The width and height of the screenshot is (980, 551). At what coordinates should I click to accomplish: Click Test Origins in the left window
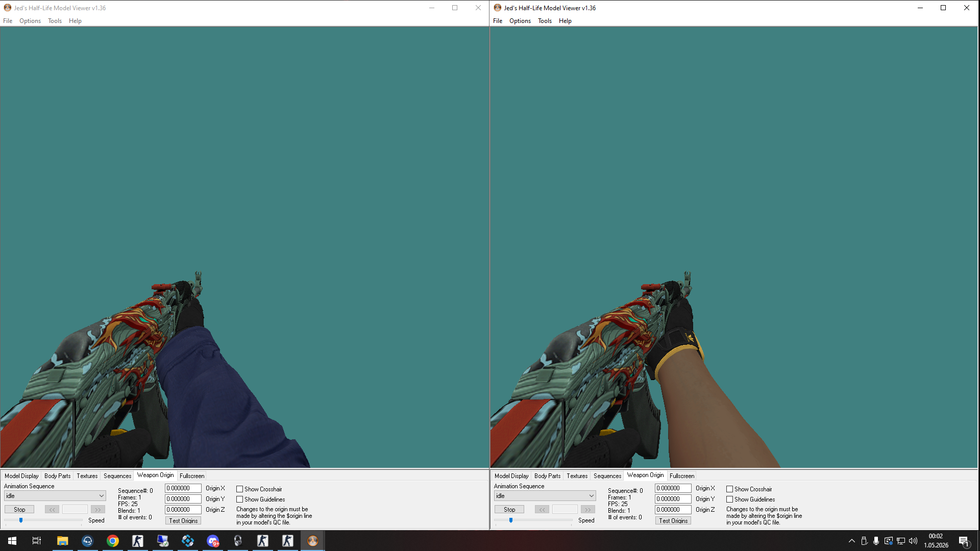coord(183,521)
